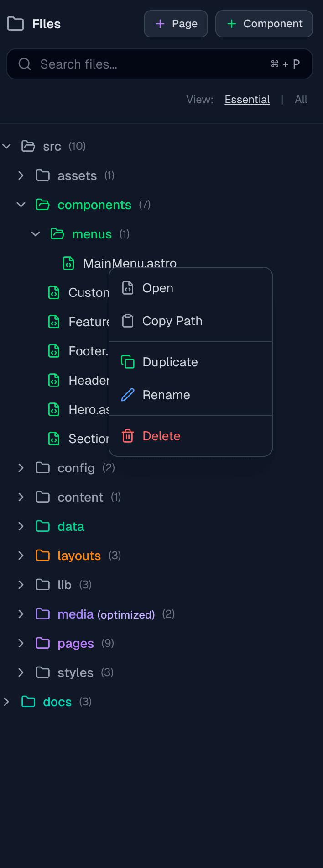Click the Files folder icon in the header
Screen dimensions: 323x868
click(15, 24)
